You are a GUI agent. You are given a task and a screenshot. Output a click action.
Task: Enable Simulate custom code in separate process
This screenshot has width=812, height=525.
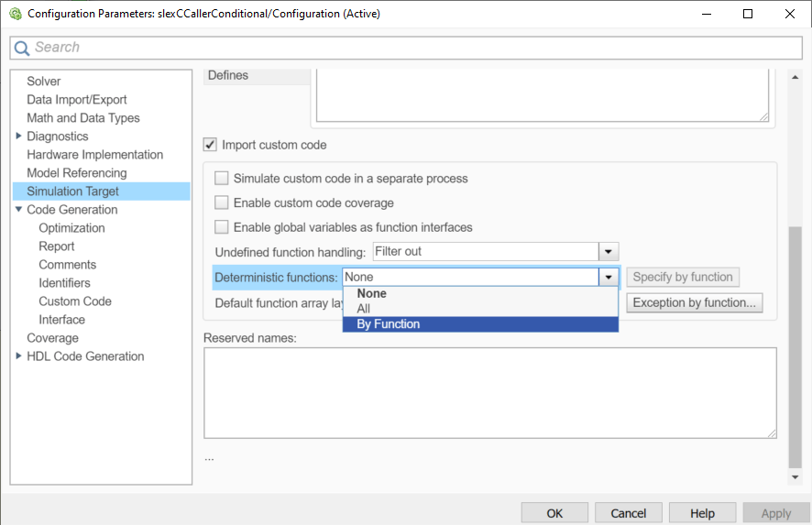[x=222, y=179]
